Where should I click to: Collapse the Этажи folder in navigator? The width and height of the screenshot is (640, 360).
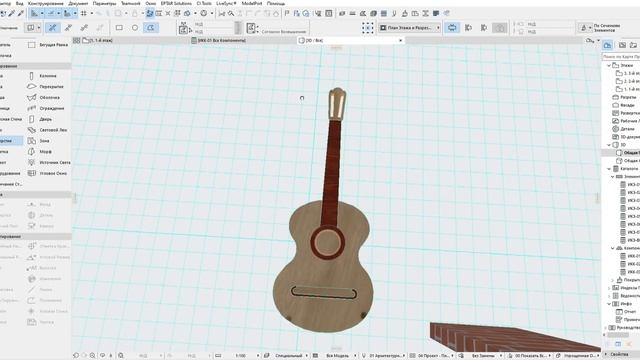609,65
